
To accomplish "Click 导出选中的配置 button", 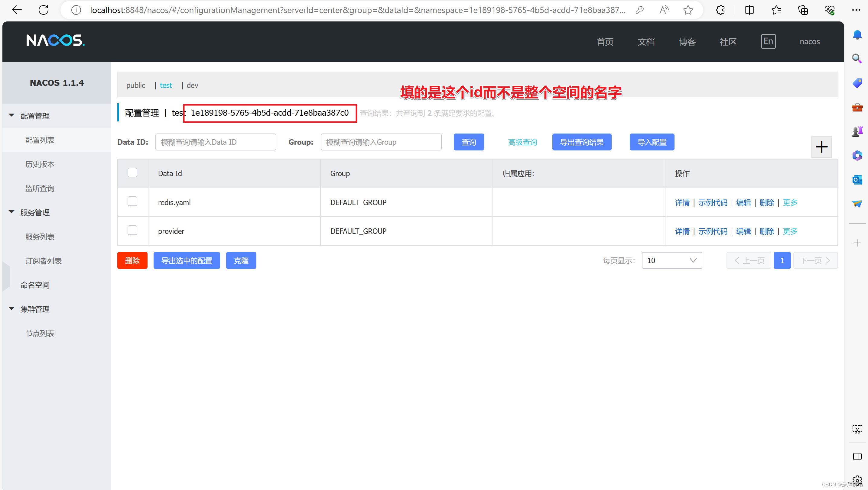I will (186, 261).
